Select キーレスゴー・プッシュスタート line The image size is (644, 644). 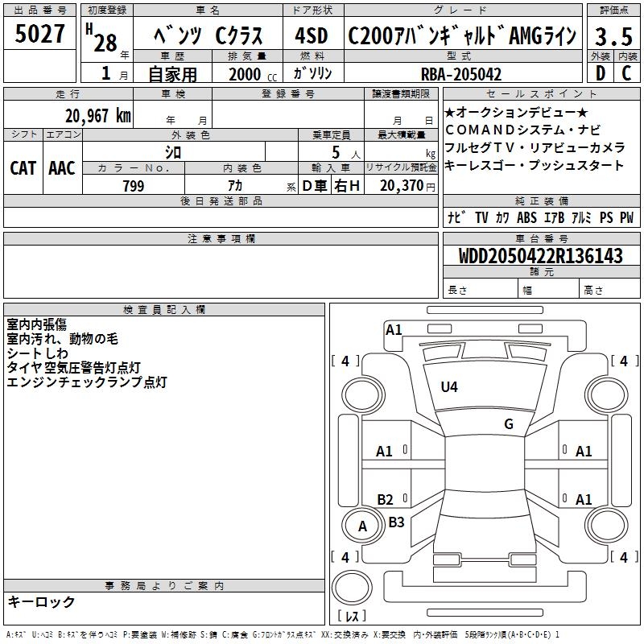coord(534,165)
